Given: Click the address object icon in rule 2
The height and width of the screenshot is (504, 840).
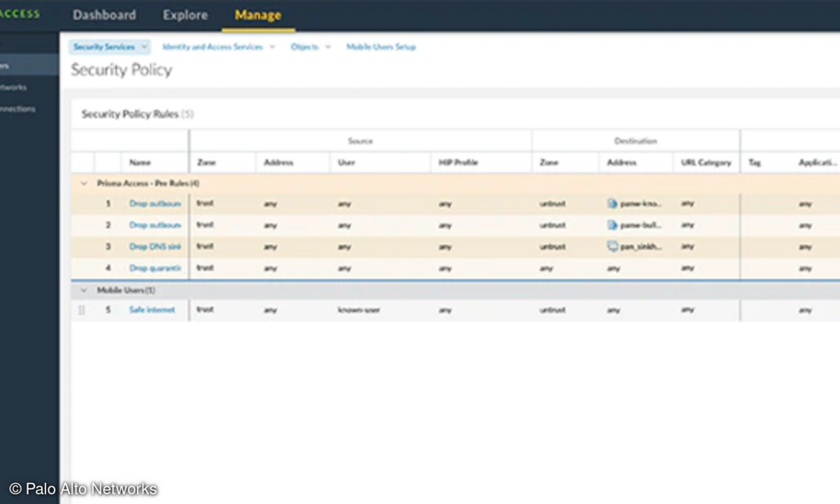Looking at the screenshot, I should [x=612, y=225].
